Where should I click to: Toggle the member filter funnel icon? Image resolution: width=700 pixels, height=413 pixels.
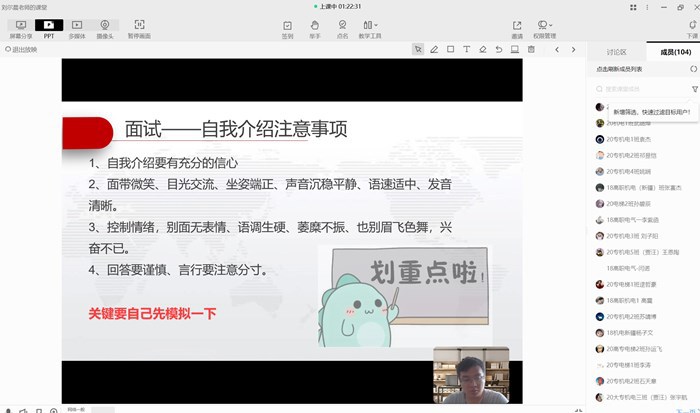pyautogui.click(x=694, y=89)
